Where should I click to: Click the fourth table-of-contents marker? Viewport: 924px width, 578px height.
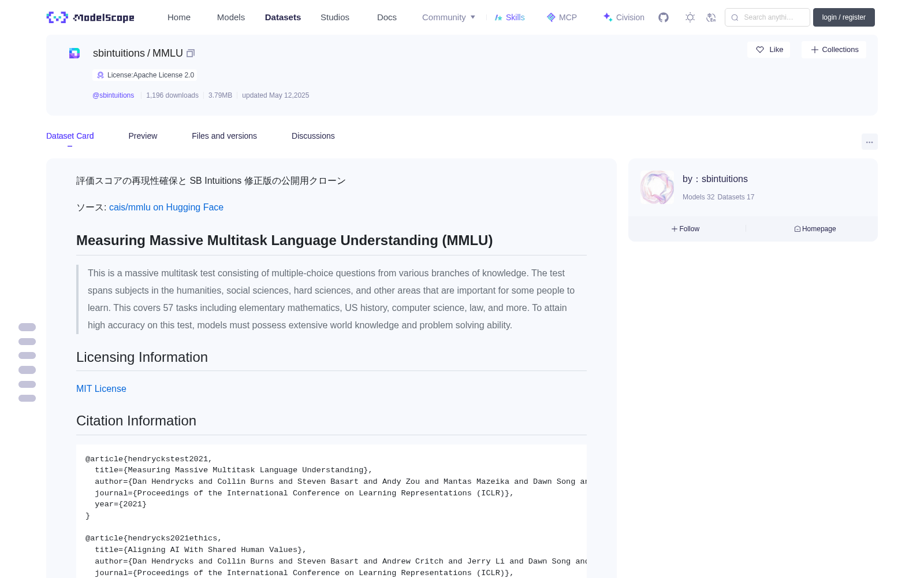(x=27, y=370)
